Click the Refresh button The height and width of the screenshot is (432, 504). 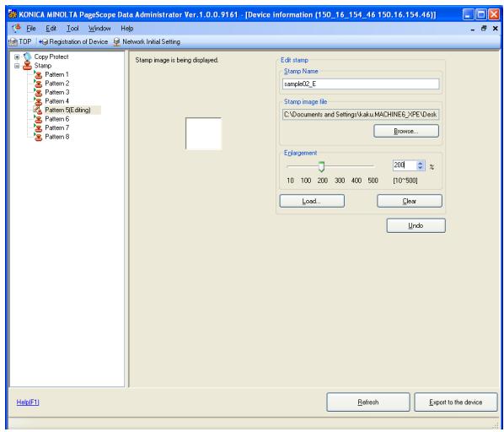coord(368,402)
